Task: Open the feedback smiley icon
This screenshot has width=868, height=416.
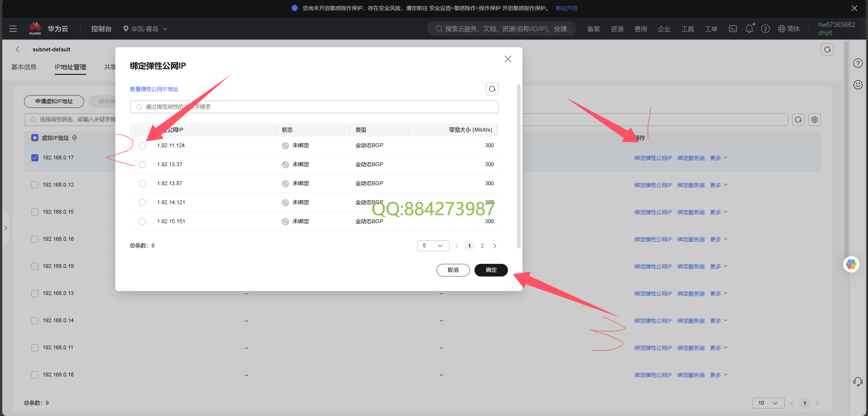Action: (858, 85)
